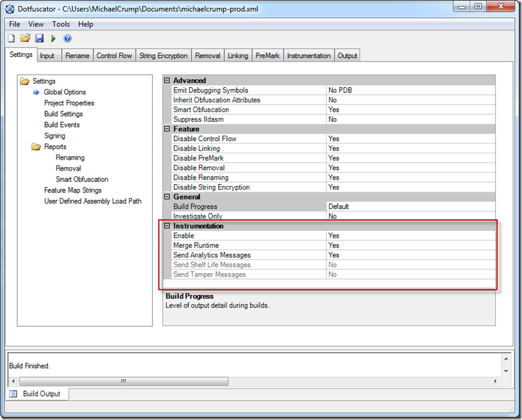Click the Reports folder icon in tree

tap(37, 147)
